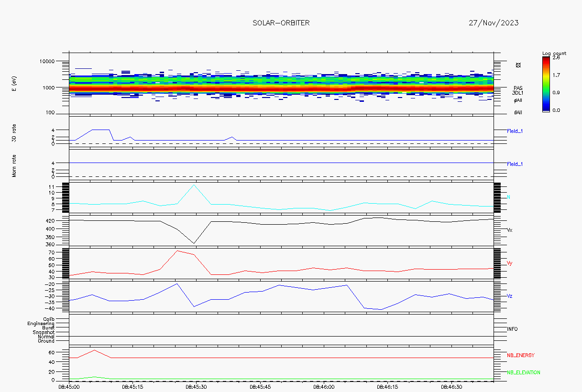Click the 70 tick on the Vy axis
Image resolution: width=582 pixels, height=392 pixels.
(x=52, y=253)
